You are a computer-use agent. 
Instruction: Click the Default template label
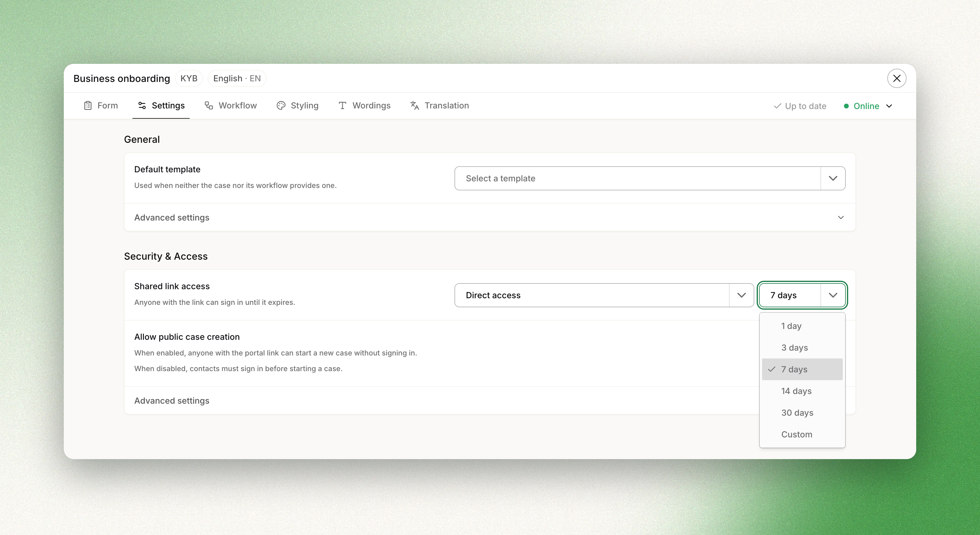tap(167, 169)
